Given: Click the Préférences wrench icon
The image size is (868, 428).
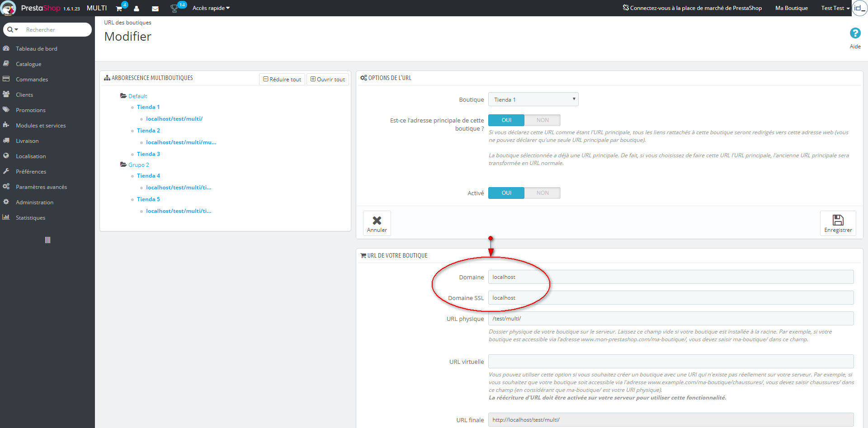Looking at the screenshot, I should pyautogui.click(x=6, y=171).
